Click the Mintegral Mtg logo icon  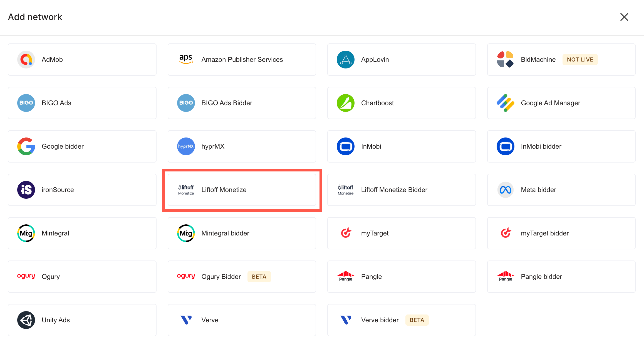[x=26, y=233]
